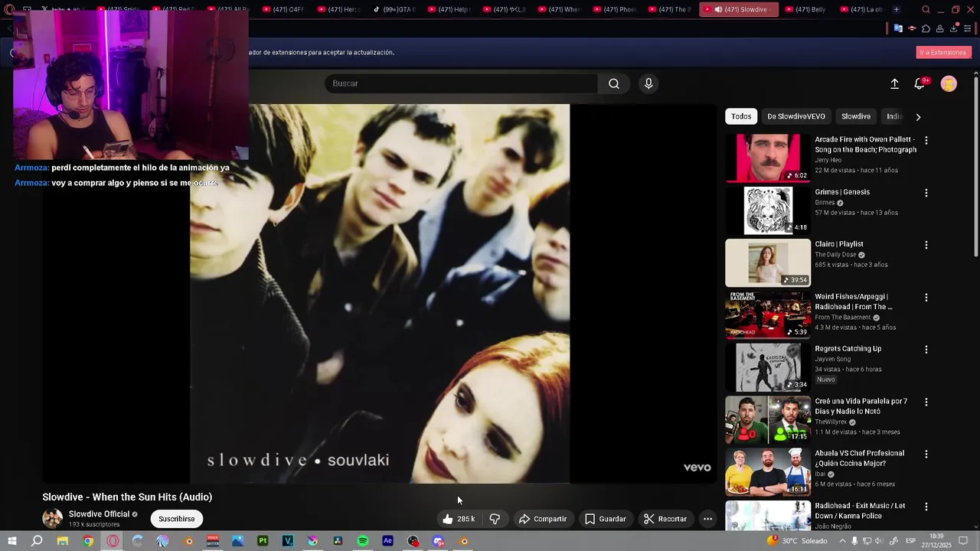Click the Slowdive video player frame
The width and height of the screenshot is (980, 551).
click(380, 294)
